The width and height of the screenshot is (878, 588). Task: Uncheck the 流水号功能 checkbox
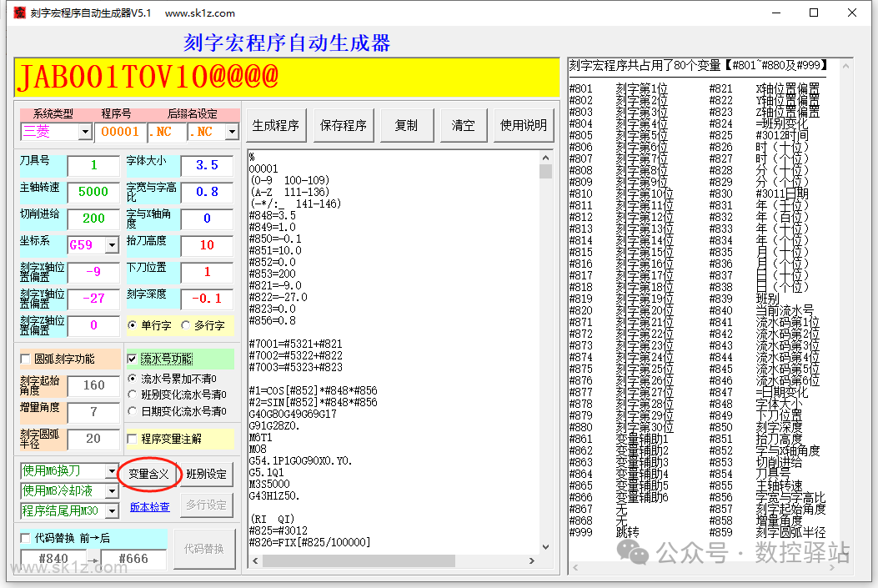132,359
